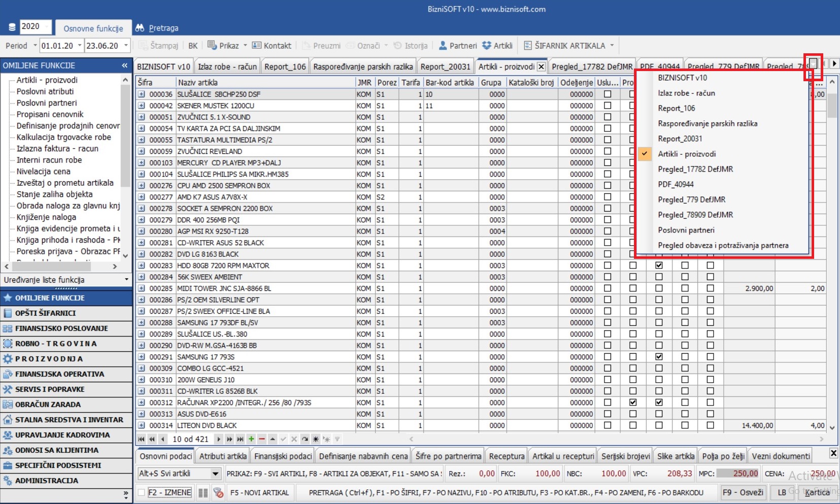The width and height of the screenshot is (840, 504).
Task: Open Artikli from the toolbar
Action: [497, 46]
